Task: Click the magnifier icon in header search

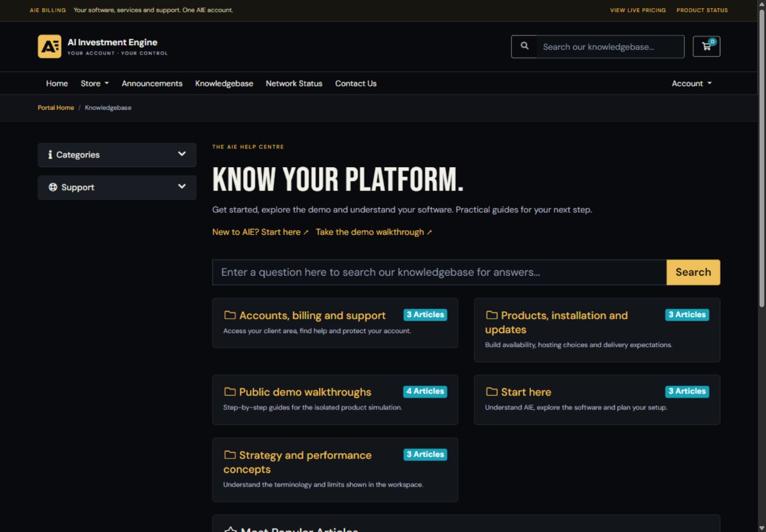Action: point(525,46)
